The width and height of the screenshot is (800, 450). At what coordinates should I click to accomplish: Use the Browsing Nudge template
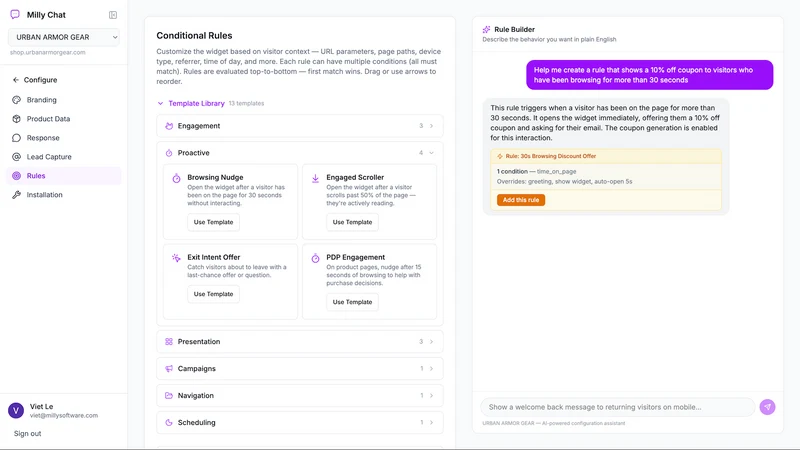click(213, 222)
